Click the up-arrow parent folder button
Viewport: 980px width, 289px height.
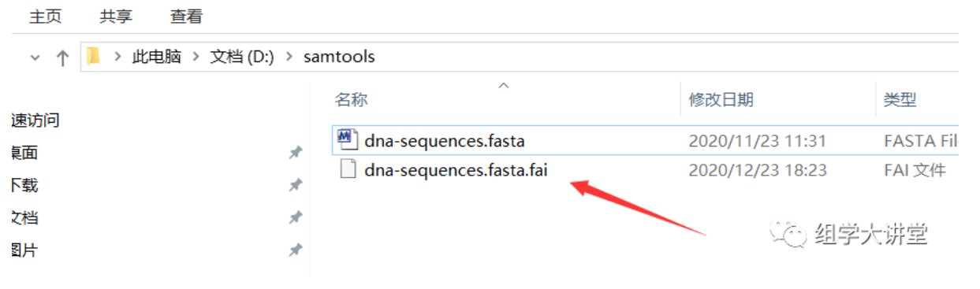(x=62, y=57)
